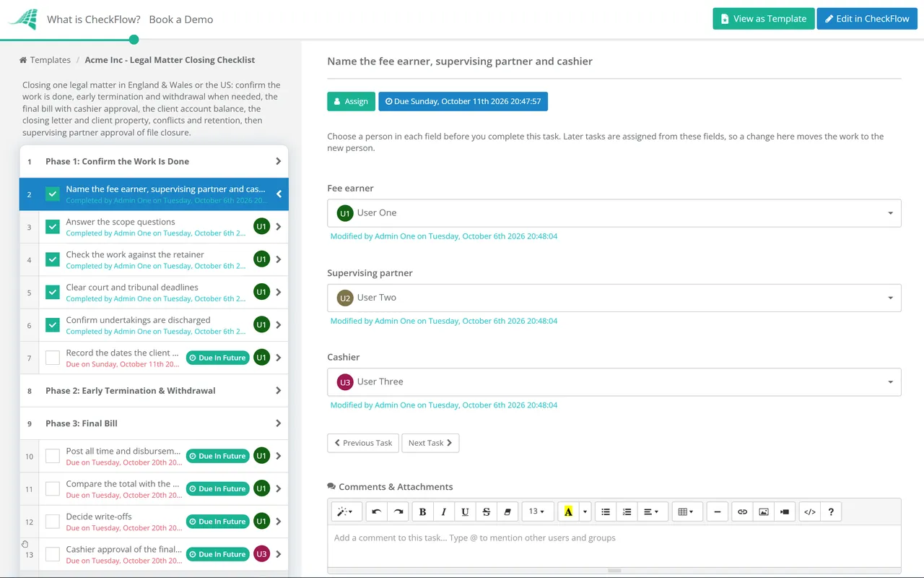Click the Edit in CheckFlow button
This screenshot has height=578, width=924.
[x=867, y=19]
